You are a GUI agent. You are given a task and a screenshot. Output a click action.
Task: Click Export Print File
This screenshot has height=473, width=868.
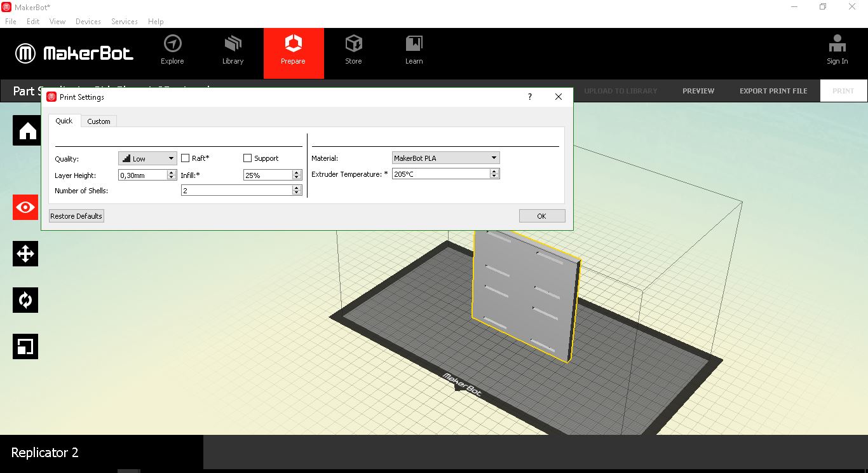773,91
